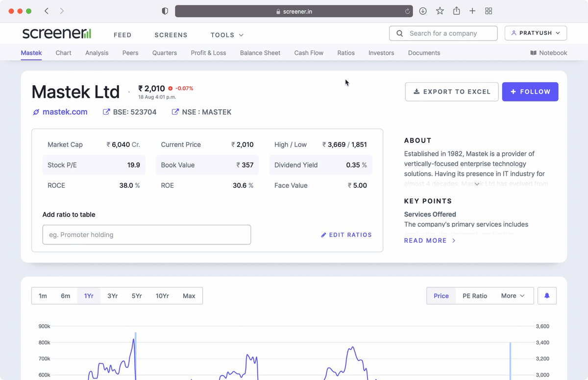The height and width of the screenshot is (380, 588).
Task: Click the Add ratio to table input
Action: pos(147,235)
